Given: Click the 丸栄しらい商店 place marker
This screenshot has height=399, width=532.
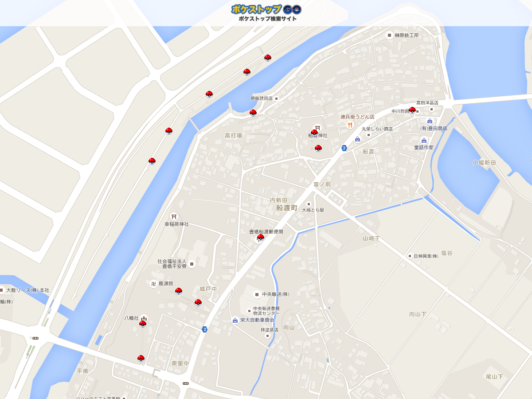Looking at the screenshot, I should point(368,135).
